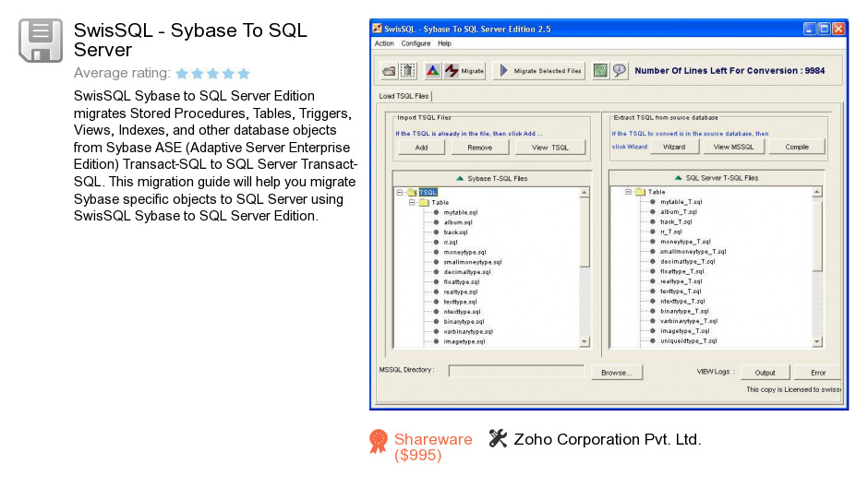Click the SwisSQL title bar app icon
868x488 pixels.
(x=377, y=29)
